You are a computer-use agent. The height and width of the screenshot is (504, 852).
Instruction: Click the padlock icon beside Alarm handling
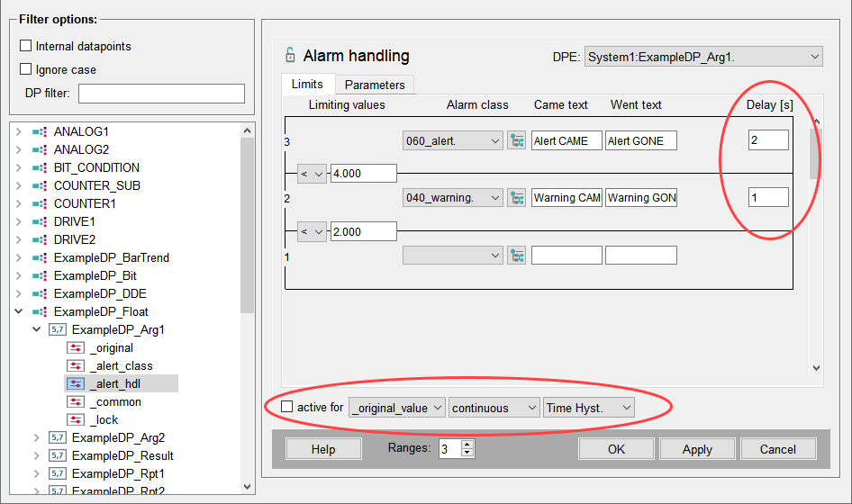[x=289, y=56]
